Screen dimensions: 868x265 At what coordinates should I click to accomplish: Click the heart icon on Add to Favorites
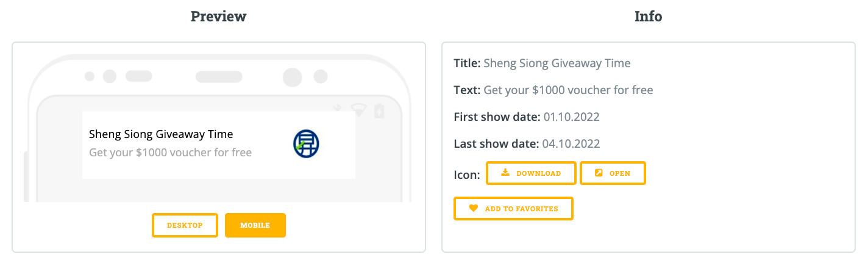click(x=474, y=208)
